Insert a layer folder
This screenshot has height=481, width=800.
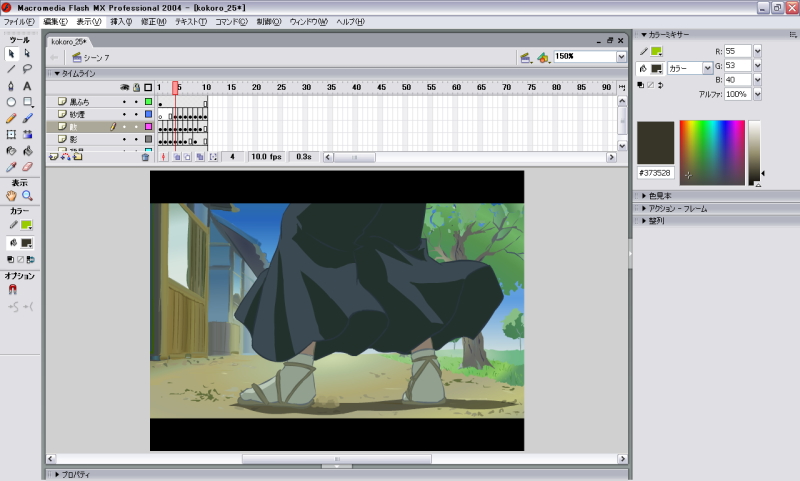[78, 157]
